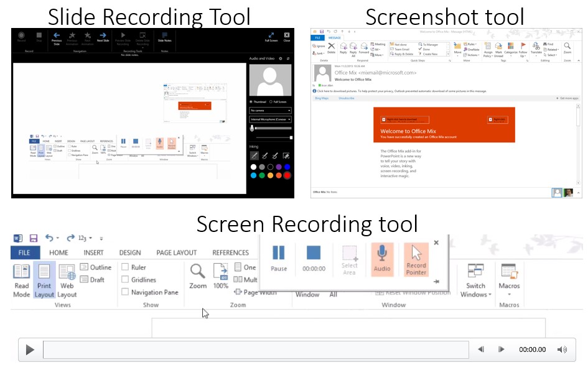Click the Previous Slide arrow in the slide recorder

click(57, 37)
